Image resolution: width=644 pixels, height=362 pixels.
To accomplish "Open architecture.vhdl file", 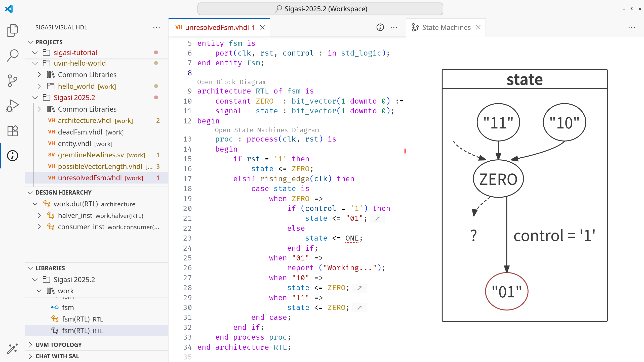I will pyautogui.click(x=97, y=120).
